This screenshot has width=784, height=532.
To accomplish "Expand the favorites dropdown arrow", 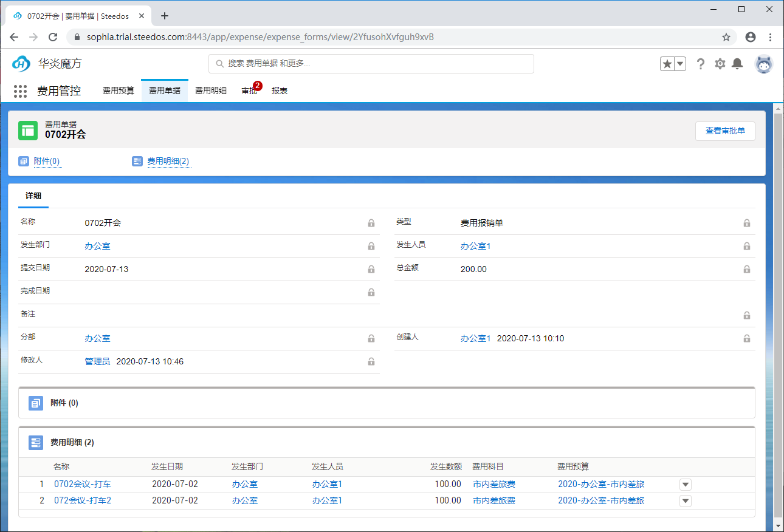I will click(679, 63).
